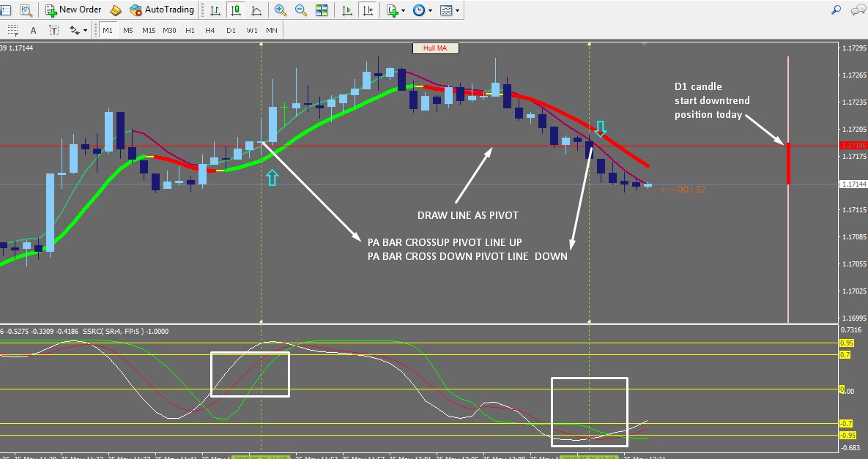The image size is (868, 459).
Task: Switch chart to line chart mode
Action: point(257,10)
